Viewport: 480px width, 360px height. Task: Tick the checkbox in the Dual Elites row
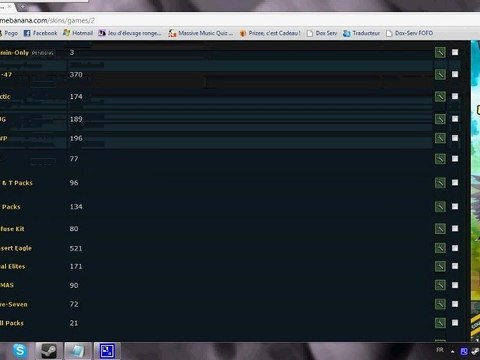(455, 266)
